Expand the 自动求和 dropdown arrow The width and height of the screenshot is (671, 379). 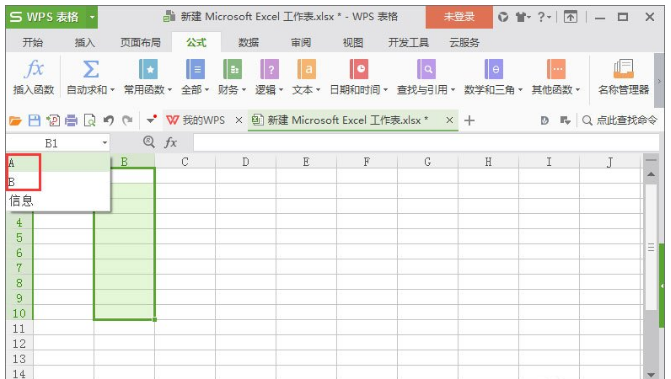(113, 90)
